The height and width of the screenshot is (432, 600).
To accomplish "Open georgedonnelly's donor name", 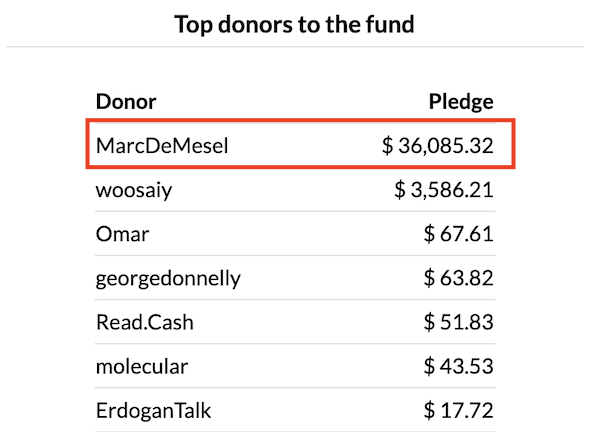I will pyautogui.click(x=168, y=279).
